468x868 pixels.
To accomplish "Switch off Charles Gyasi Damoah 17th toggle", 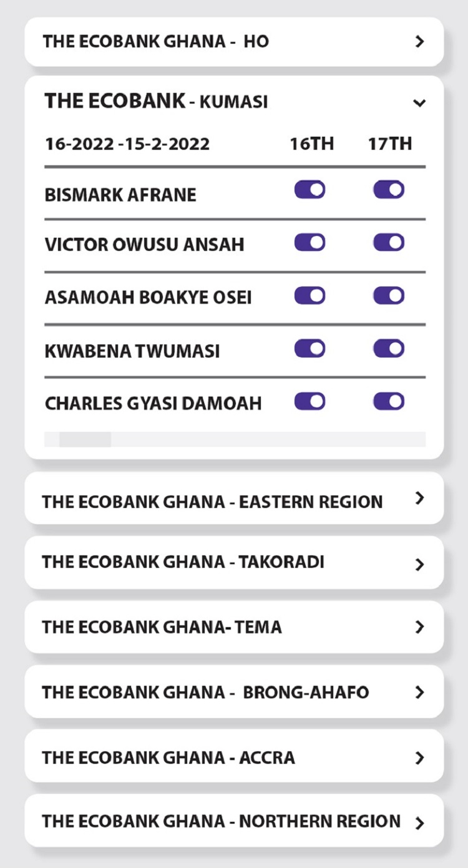I will (389, 401).
